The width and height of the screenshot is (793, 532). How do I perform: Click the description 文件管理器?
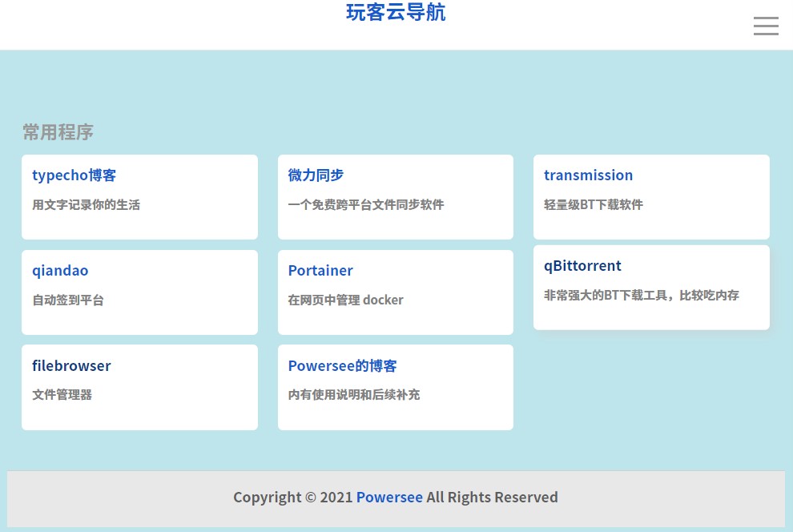[x=62, y=395]
